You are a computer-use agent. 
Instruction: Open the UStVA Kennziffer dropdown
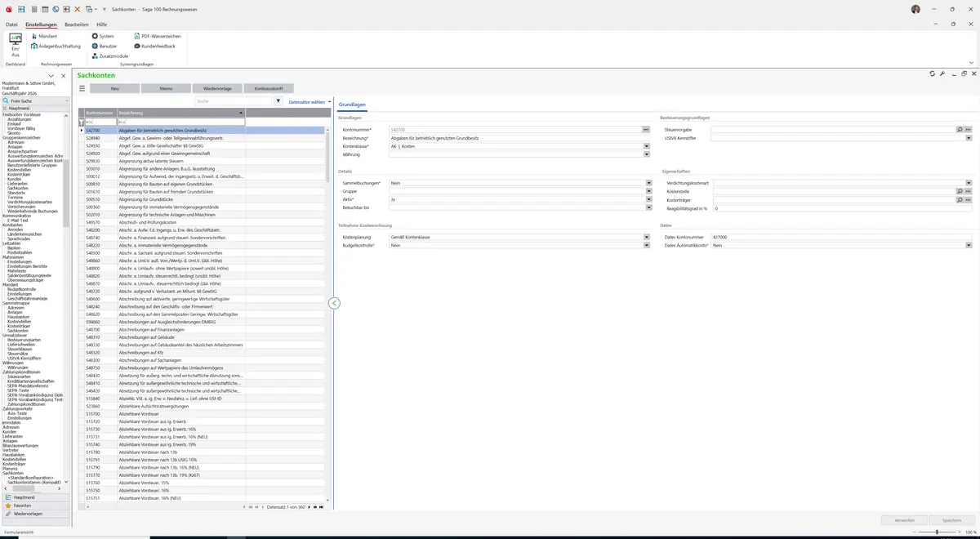[969, 138]
